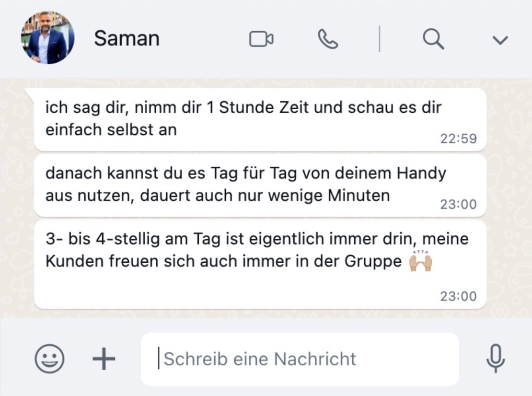Screen dimensions: 532x396
Task: Open the emoji picker smiley icon
Action: [x=49, y=359]
